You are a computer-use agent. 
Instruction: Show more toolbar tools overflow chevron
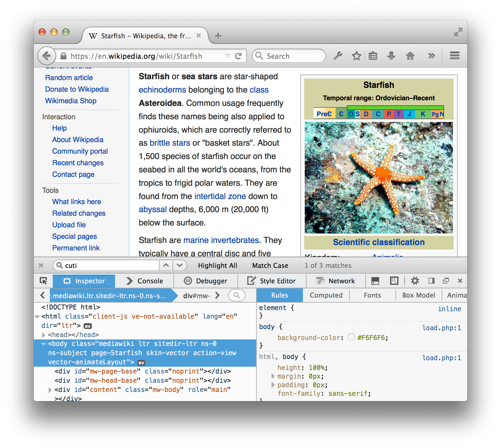pos(431,56)
